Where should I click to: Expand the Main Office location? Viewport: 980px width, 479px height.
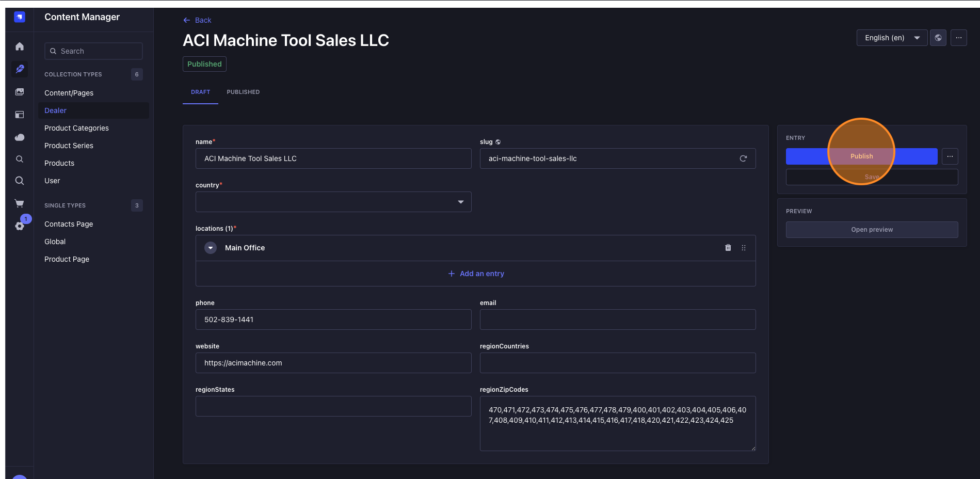click(x=211, y=248)
